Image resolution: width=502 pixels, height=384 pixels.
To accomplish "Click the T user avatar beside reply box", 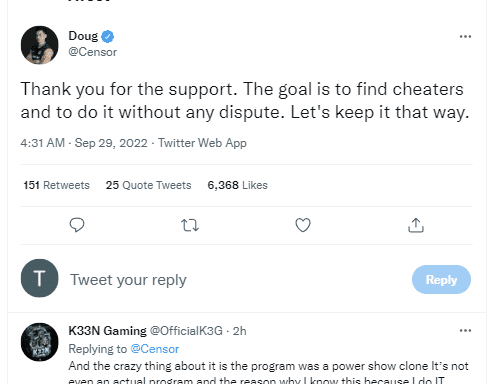I will tap(40, 278).
